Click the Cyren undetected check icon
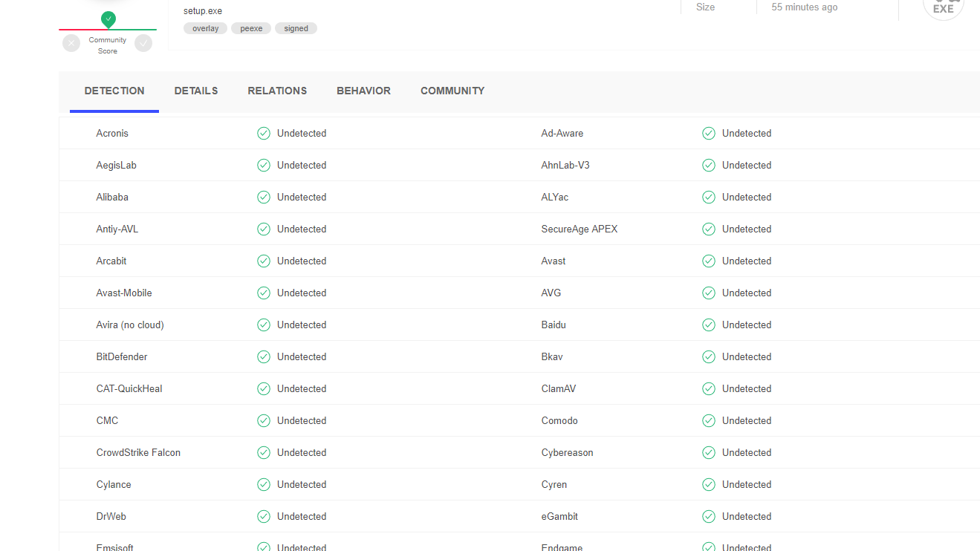Image resolution: width=980 pixels, height=551 pixels. click(x=709, y=484)
